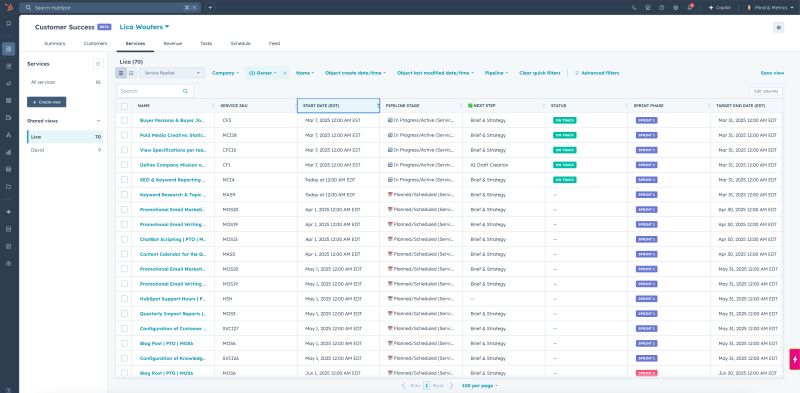The width and height of the screenshot is (800, 393).
Task: Click the gear icon below the account menu
Action: tap(779, 28)
